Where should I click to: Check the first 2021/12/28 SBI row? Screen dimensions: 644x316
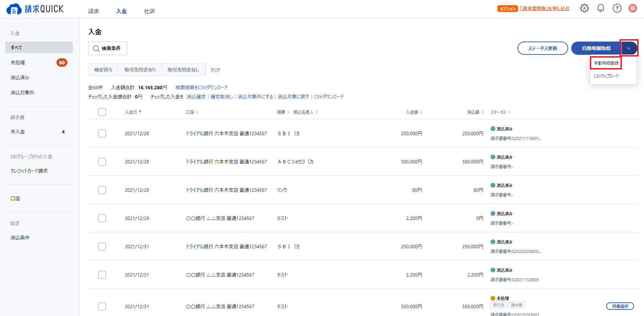coord(102,133)
